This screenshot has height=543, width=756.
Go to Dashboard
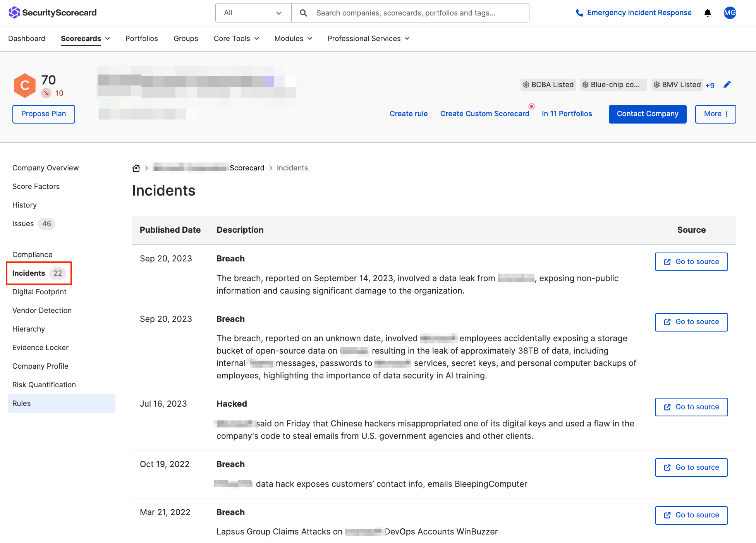27,39
